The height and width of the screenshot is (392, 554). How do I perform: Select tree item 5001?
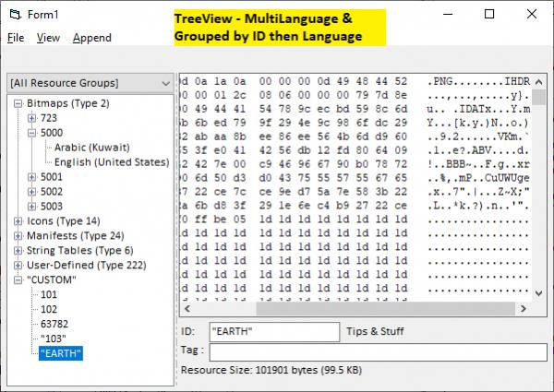click(x=52, y=177)
